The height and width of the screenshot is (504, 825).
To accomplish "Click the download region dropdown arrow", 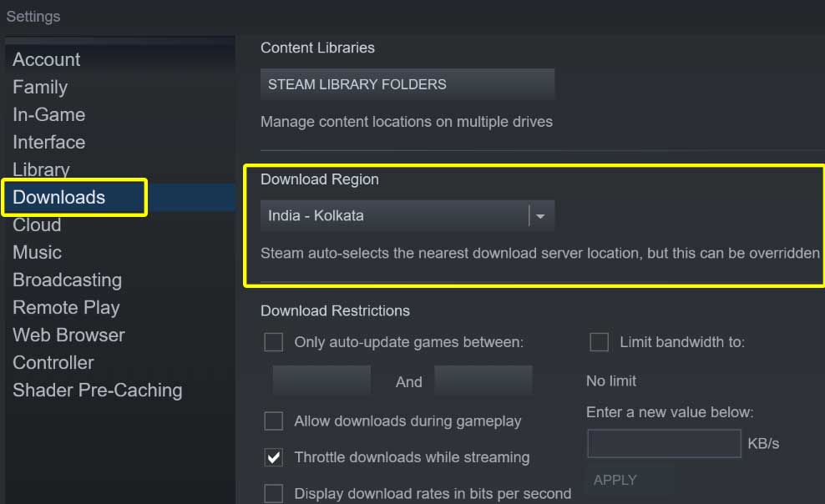I will coord(540,216).
